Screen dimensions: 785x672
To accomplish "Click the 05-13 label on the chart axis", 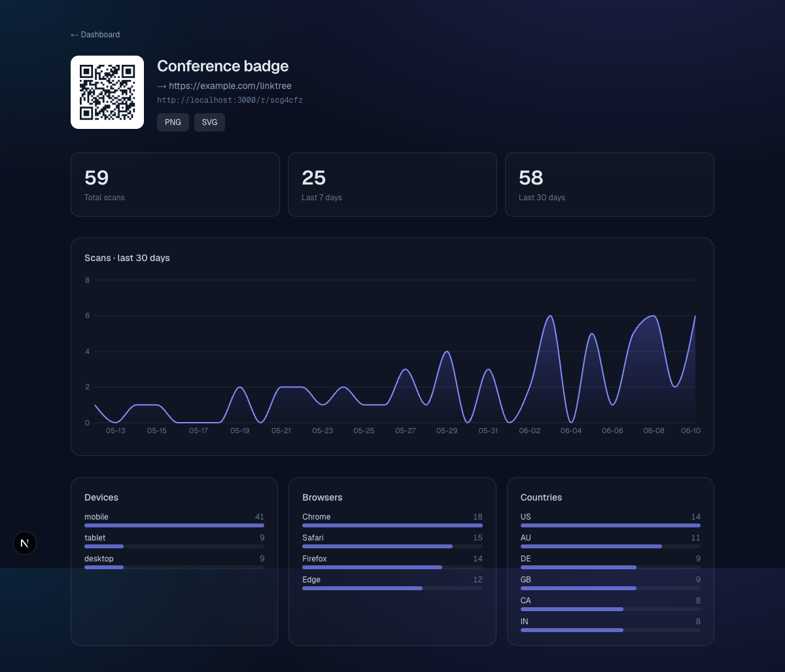I will (x=115, y=431).
